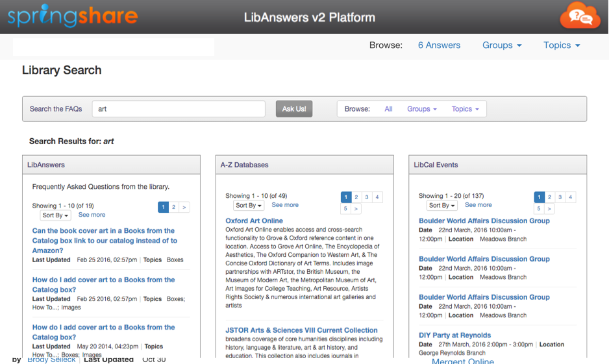
Task: Go to page 2 of LibCal Events results
Action: pyautogui.click(x=549, y=197)
